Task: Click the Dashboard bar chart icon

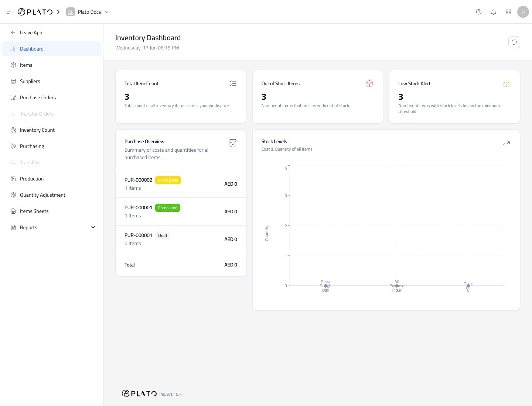Action: tap(13, 49)
